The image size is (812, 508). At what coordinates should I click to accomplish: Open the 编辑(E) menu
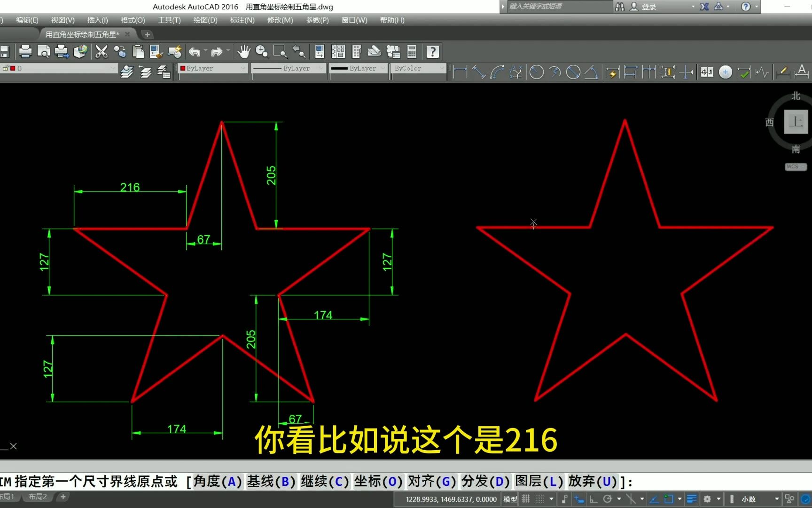(27, 20)
